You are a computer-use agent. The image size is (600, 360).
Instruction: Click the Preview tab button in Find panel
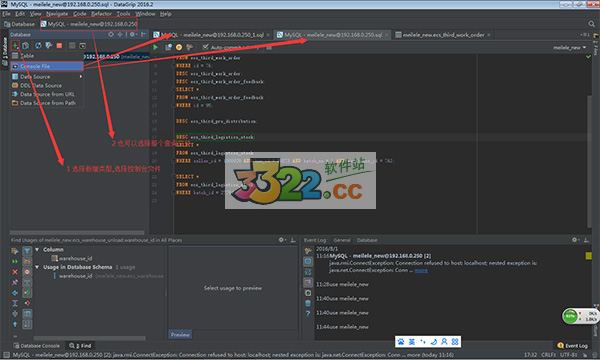coord(180,335)
